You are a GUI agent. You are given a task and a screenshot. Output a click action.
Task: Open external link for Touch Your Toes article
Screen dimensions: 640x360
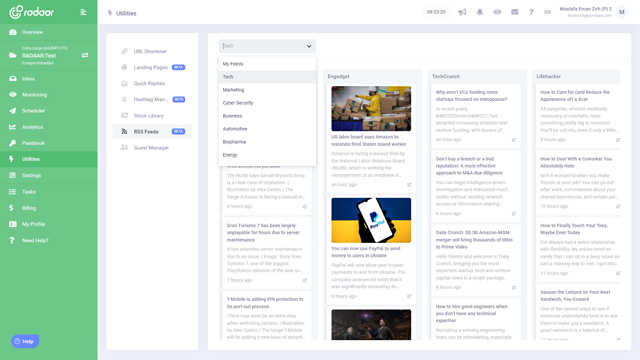(618, 273)
